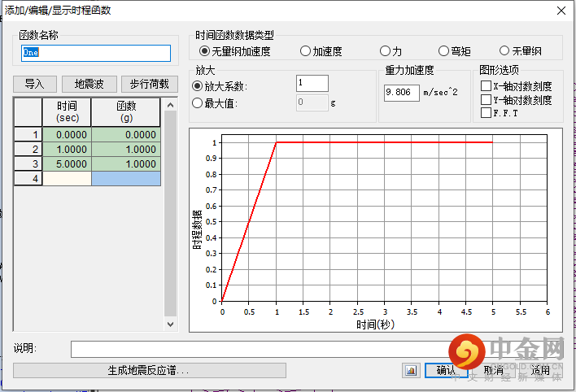Screen dimensions: 576x392
Task: Click 生成地震反应谱 button
Action: (x=150, y=370)
